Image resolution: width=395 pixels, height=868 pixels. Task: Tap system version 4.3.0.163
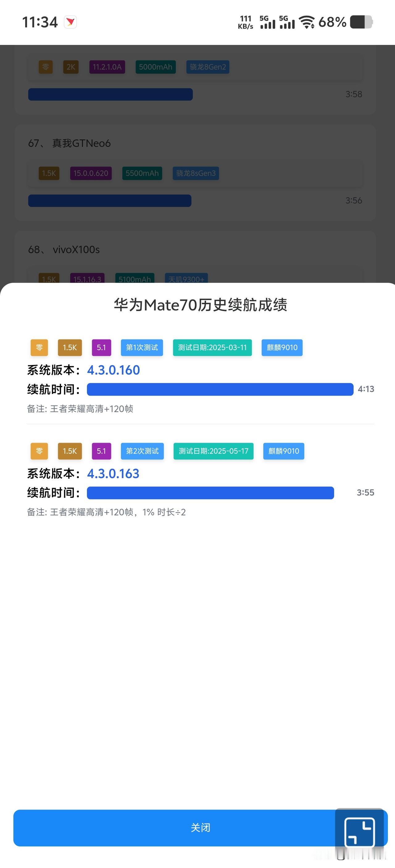[113, 473]
